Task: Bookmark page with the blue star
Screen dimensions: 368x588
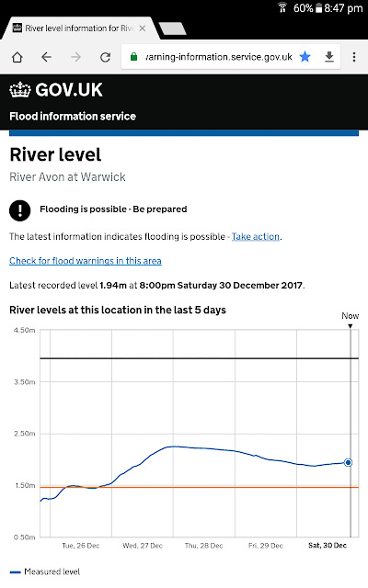Action: point(305,57)
